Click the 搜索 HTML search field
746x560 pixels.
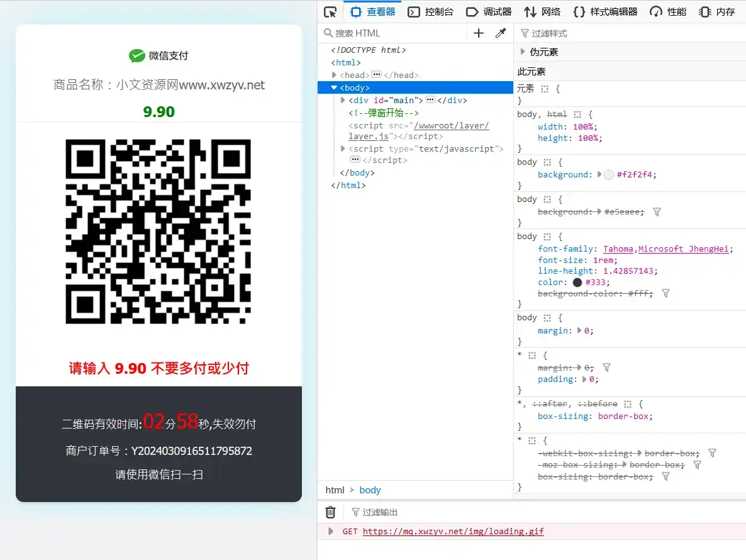tap(394, 33)
